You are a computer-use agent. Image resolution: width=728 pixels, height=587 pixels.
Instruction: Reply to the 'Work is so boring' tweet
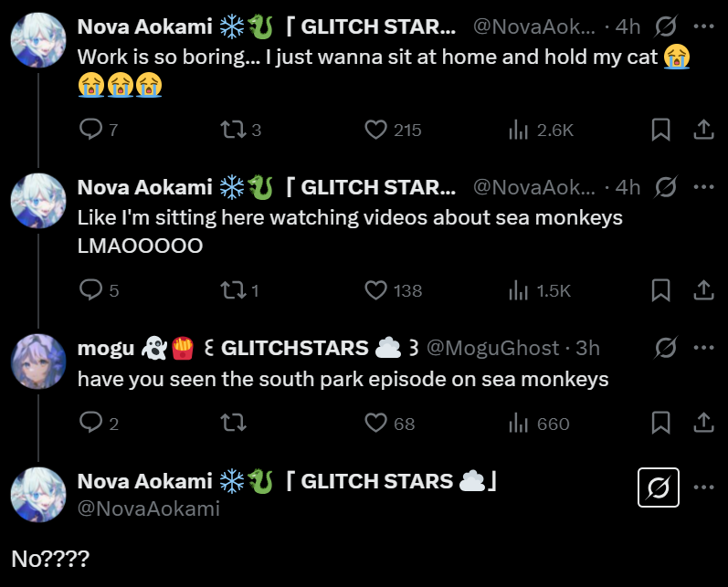click(x=91, y=131)
